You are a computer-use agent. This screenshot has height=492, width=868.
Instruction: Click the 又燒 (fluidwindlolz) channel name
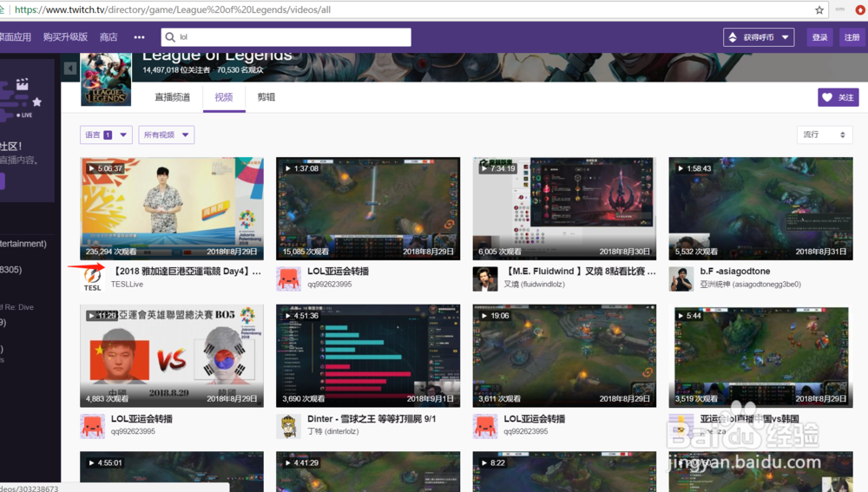[x=534, y=284]
